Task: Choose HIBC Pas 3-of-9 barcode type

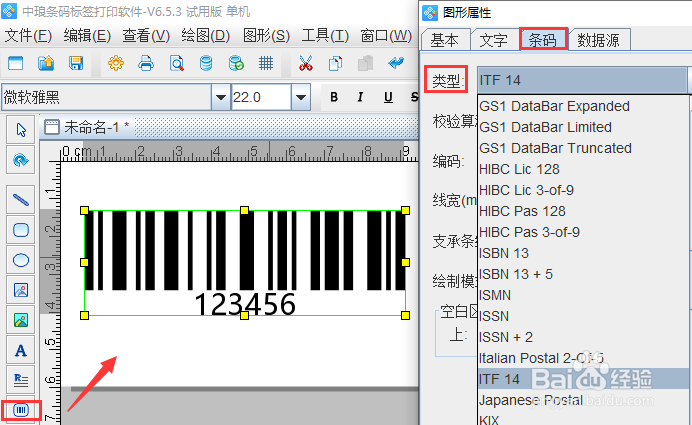Action: click(583, 232)
